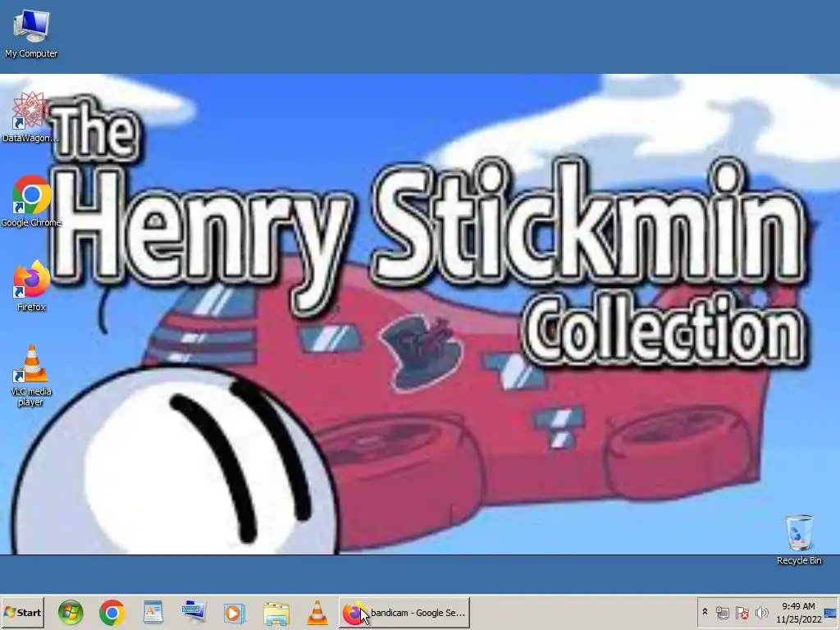Launch Chrome from the taskbar
Viewport: 840px width, 630px height.
pos(112,613)
